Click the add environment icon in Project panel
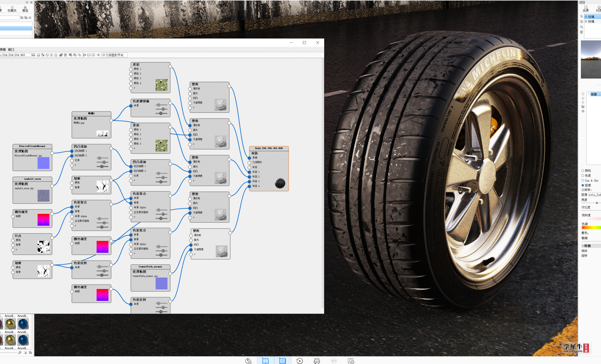Screen dimensions: 601x364 pyautogui.click(x=581, y=16)
